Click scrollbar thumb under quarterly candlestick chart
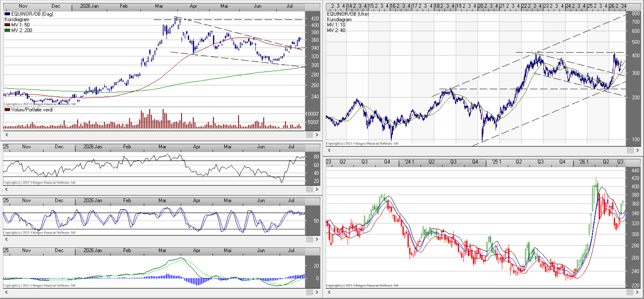Viewport: 644px width, 299px height. 630,292
